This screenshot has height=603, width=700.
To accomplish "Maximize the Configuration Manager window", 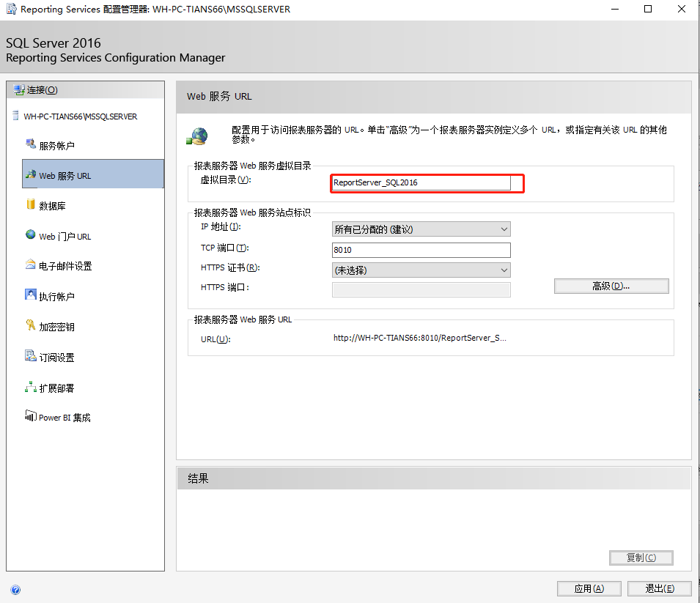I will [x=648, y=9].
